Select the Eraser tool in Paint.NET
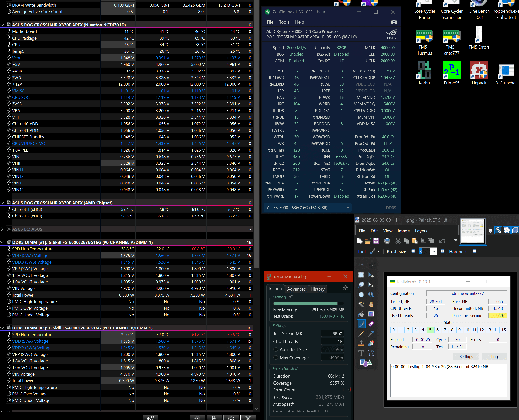This screenshot has width=519, height=420. click(x=371, y=324)
